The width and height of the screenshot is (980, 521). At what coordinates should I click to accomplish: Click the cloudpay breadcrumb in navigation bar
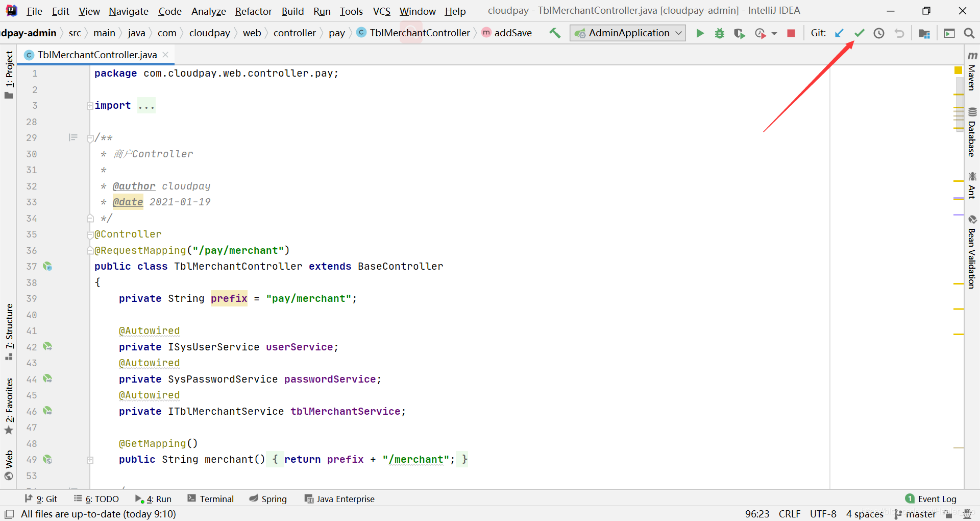209,33
